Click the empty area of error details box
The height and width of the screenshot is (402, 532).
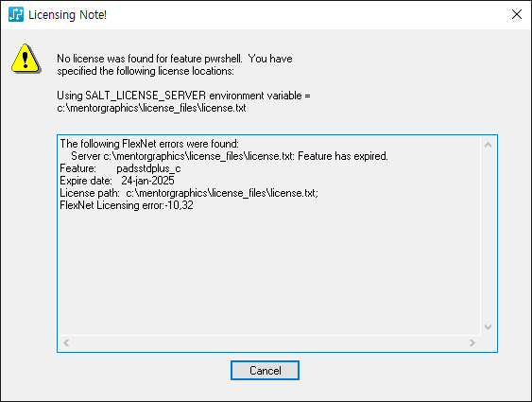click(269, 271)
